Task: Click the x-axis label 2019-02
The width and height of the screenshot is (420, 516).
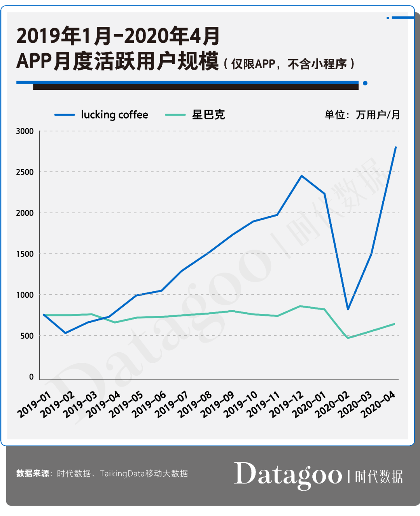Action: (x=57, y=405)
